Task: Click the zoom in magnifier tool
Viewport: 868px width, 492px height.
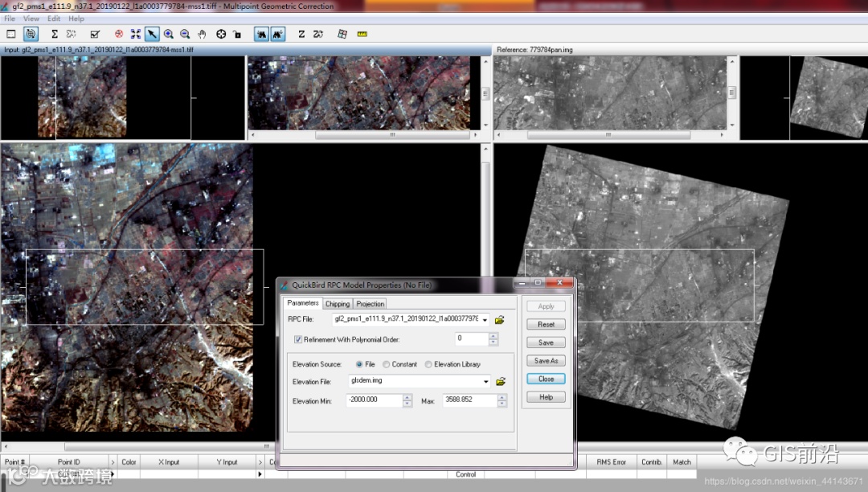Action: click(x=169, y=35)
